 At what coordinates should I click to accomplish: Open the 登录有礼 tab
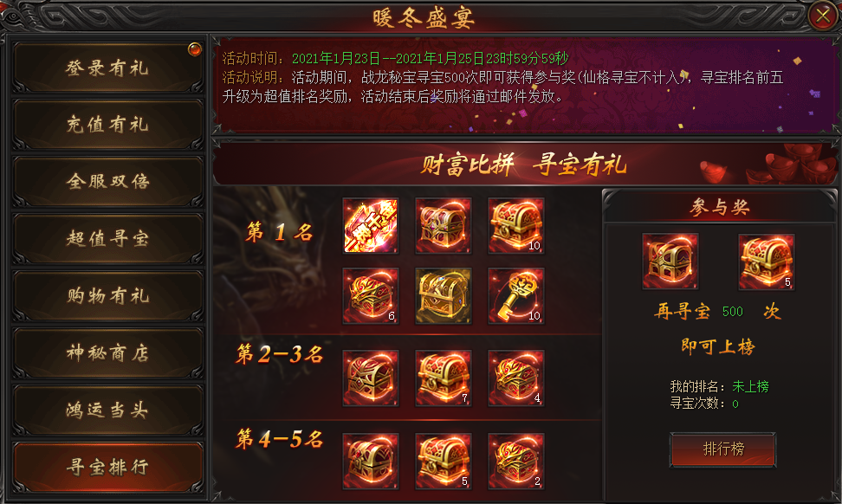pyautogui.click(x=108, y=68)
